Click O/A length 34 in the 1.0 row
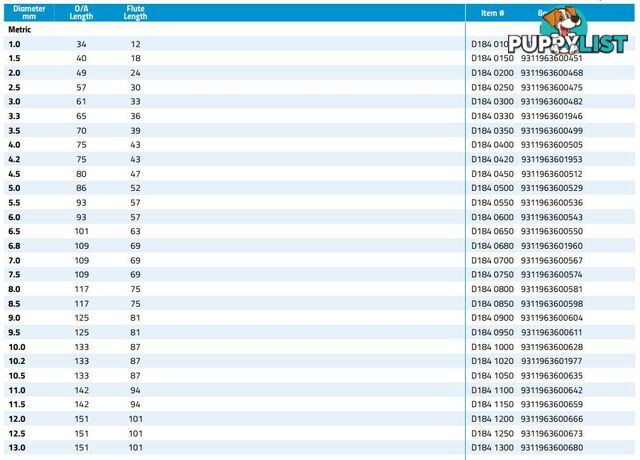 pyautogui.click(x=81, y=44)
